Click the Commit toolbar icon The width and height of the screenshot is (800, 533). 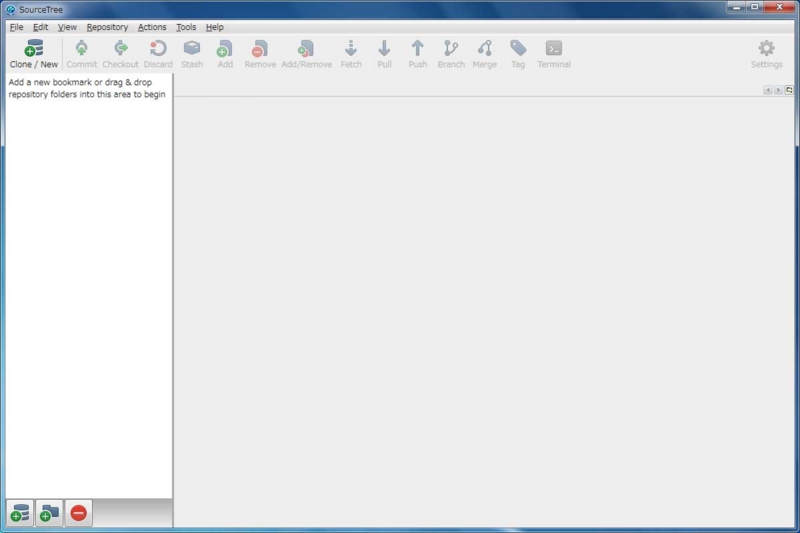point(81,54)
